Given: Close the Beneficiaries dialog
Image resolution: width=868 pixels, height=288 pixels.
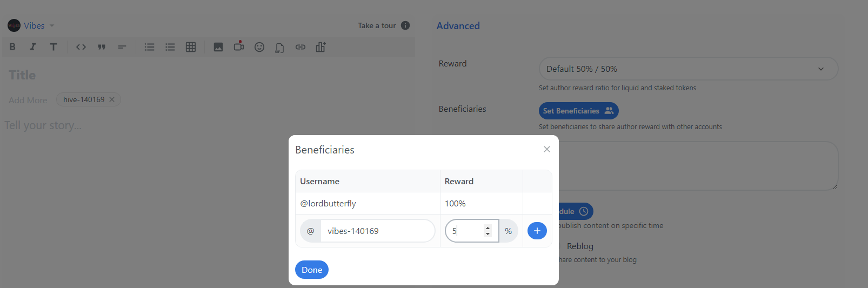Looking at the screenshot, I should (x=547, y=149).
